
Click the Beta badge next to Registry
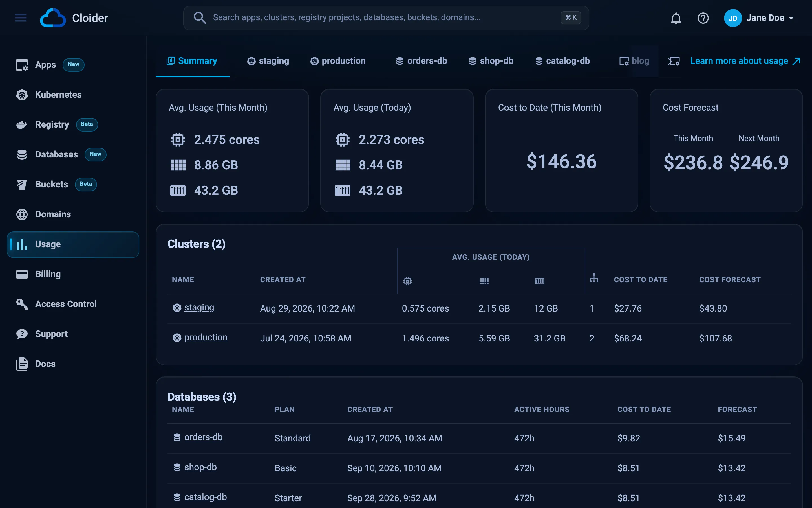[x=87, y=124]
